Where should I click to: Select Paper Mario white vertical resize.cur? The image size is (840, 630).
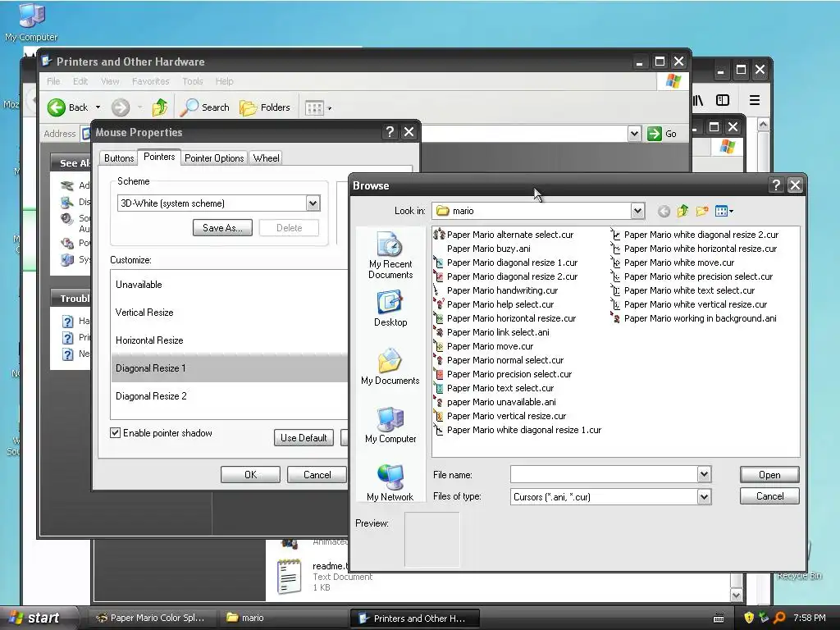coord(689,304)
